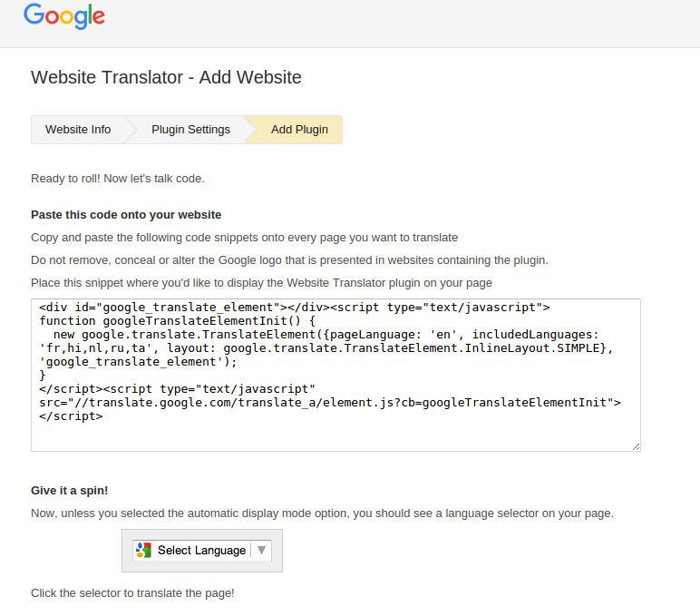Click the 'Place this snippet where you'd like' line
700x616 pixels.
pos(261,283)
